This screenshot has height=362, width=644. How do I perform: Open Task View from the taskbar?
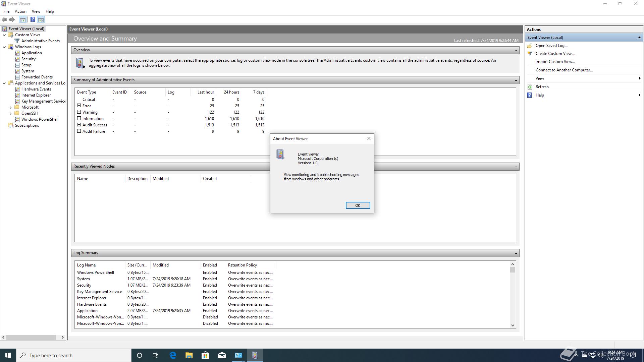point(155,355)
